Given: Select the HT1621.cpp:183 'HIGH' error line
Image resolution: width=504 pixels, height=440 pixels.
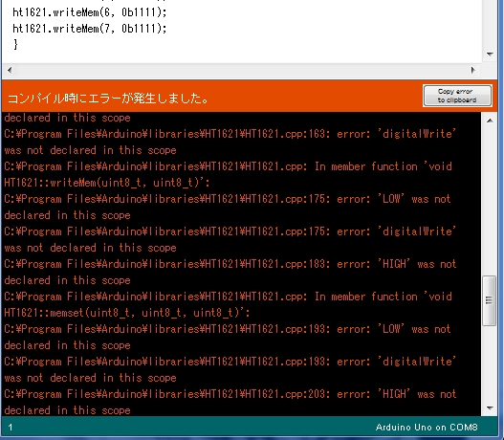Looking at the screenshot, I should [x=230, y=272].
